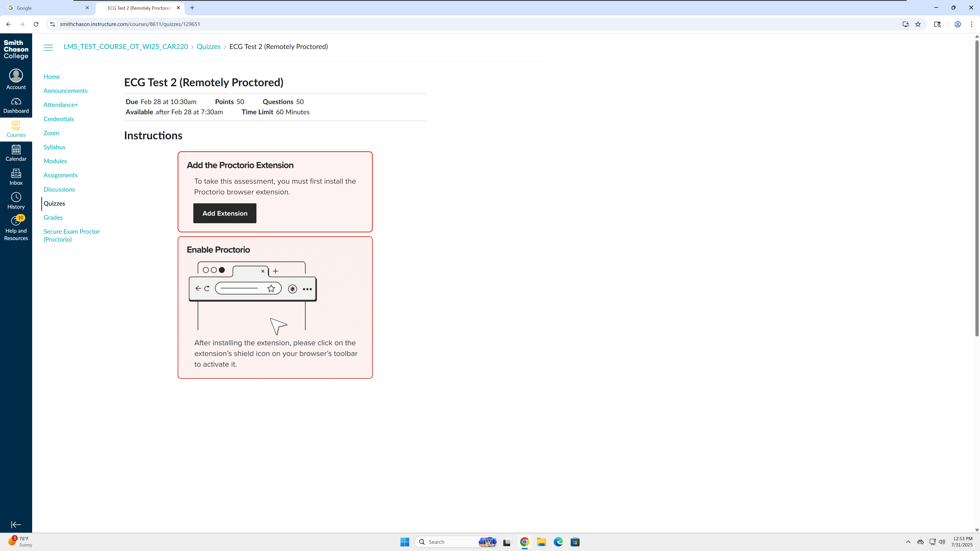Open the tab search icon in toolbar
Image resolution: width=980 pixels, height=551 pixels.
937,24
